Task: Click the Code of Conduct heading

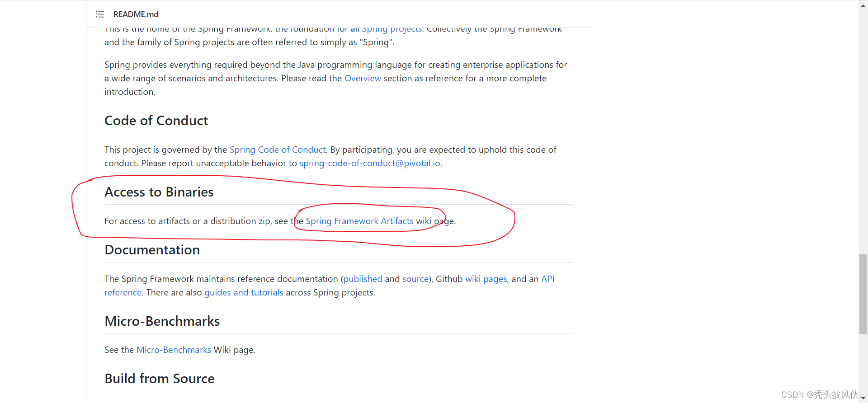Action: 156,121
